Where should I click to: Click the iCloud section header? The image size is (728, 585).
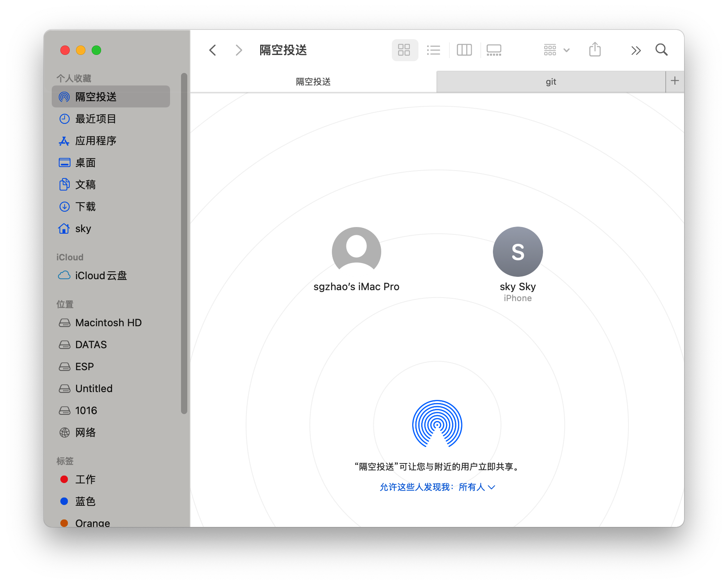pos(70,257)
